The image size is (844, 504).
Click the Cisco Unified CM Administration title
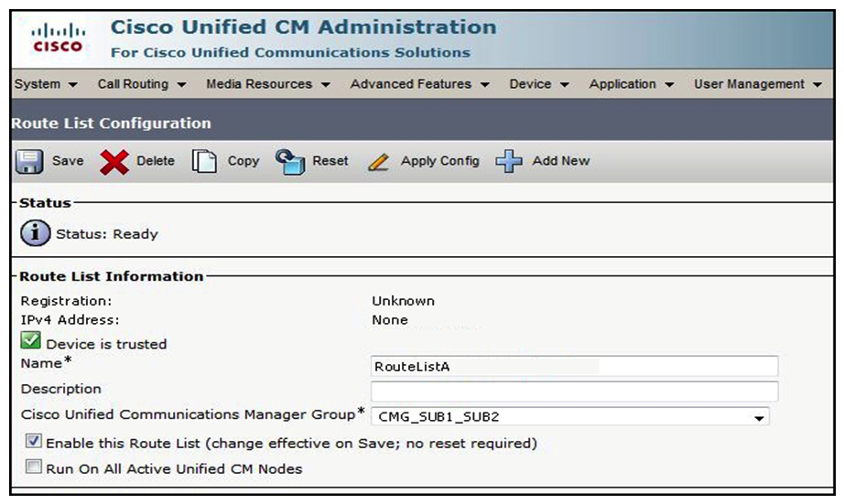pos(304,27)
